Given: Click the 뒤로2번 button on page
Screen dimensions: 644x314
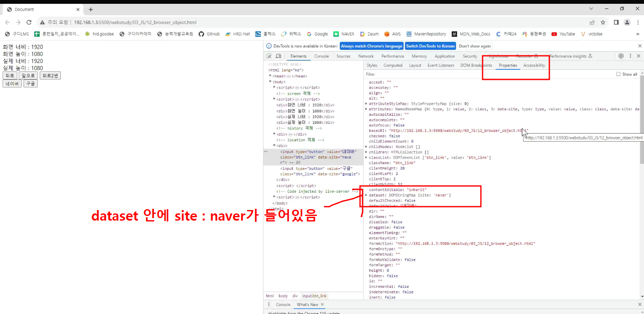Looking at the screenshot, I should (x=50, y=76).
